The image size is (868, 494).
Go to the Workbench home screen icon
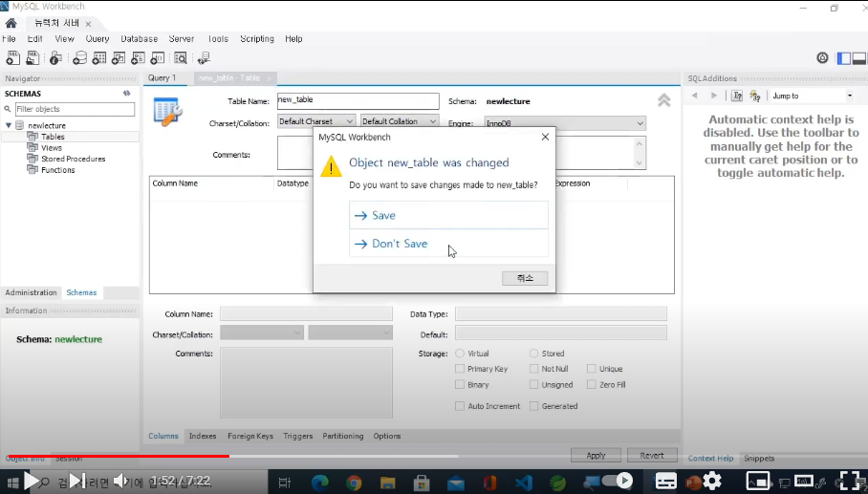pos(11,23)
